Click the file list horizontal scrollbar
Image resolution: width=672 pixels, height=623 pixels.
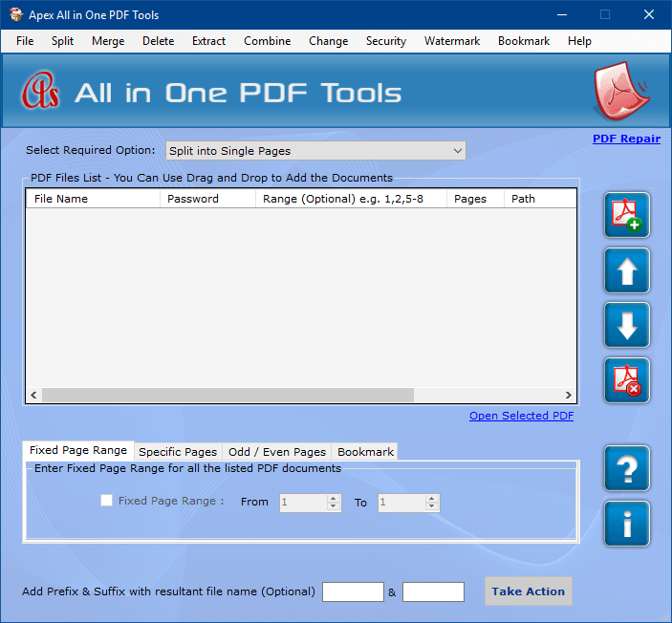228,396
